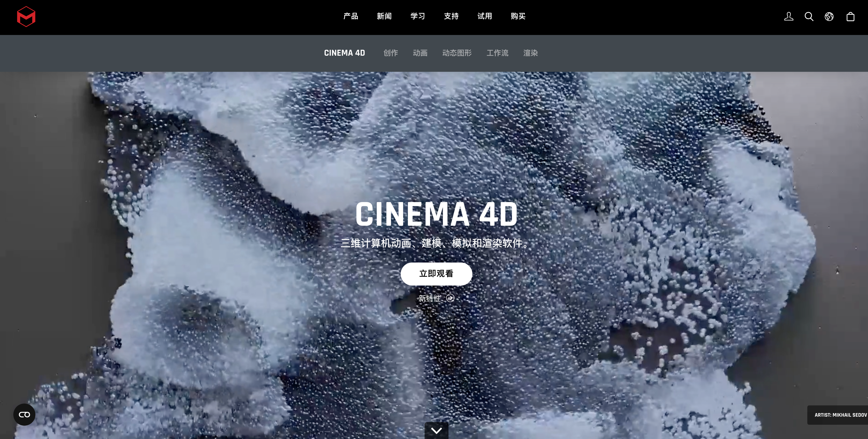This screenshot has height=439, width=868.
Task: Go to the 动态图形 section tab
Action: pos(457,53)
